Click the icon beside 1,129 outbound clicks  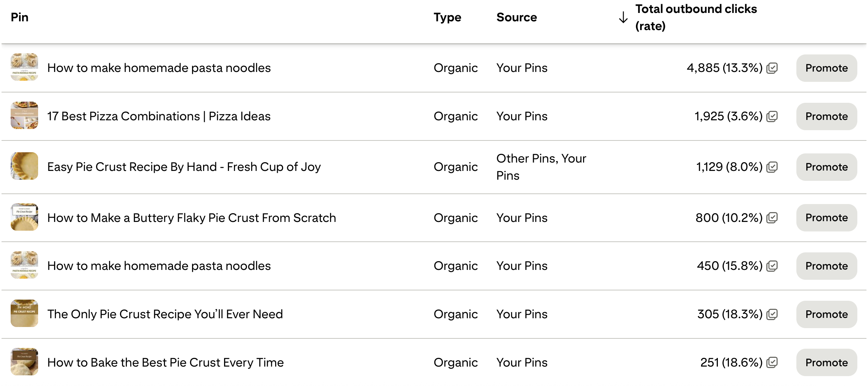click(772, 166)
